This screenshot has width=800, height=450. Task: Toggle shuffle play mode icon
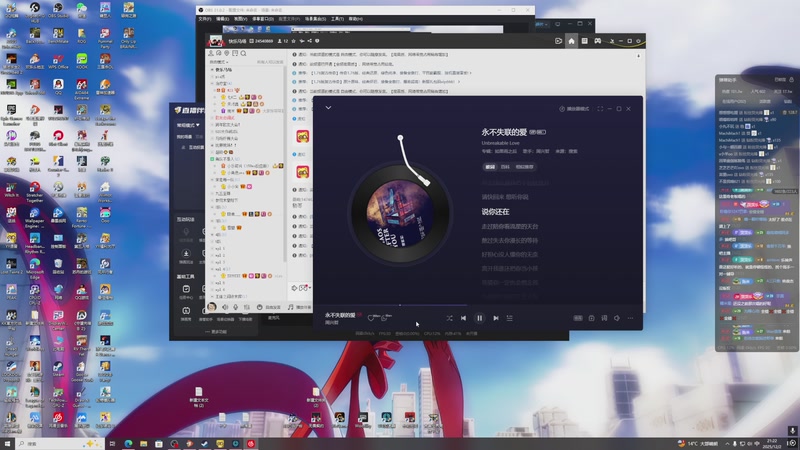point(449,318)
